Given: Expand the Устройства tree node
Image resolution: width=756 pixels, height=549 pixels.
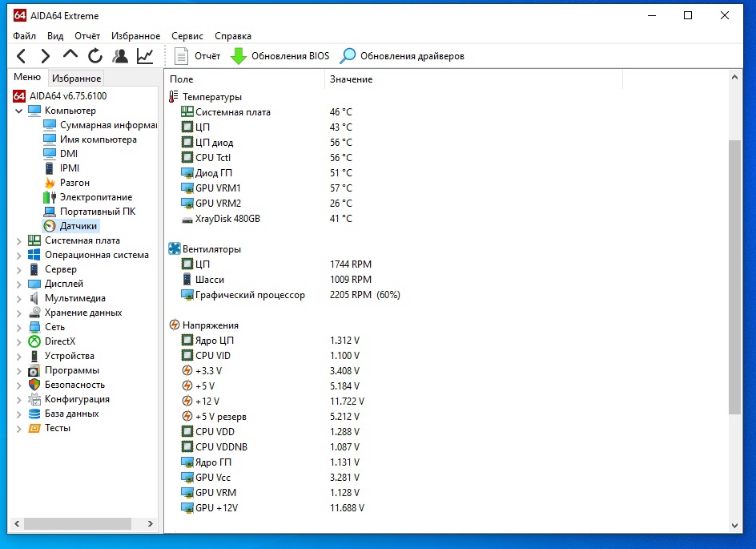Looking at the screenshot, I should [x=18, y=357].
